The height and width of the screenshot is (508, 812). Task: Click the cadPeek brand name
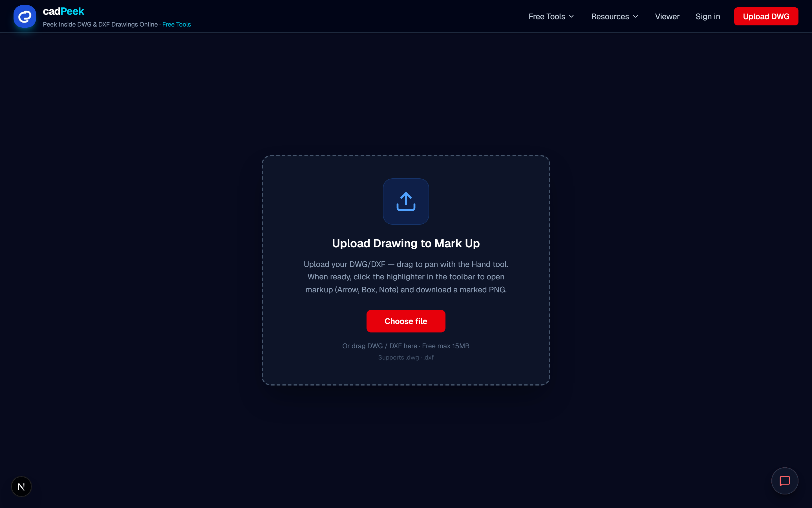63,11
